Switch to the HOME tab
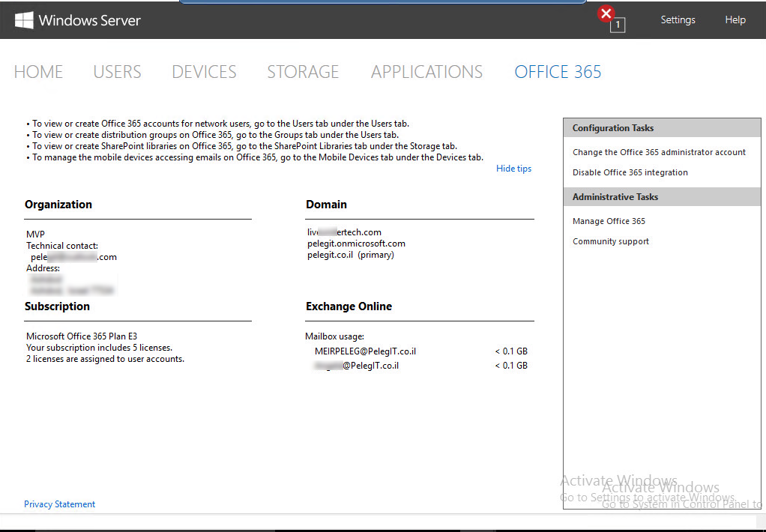The image size is (766, 532). point(38,72)
